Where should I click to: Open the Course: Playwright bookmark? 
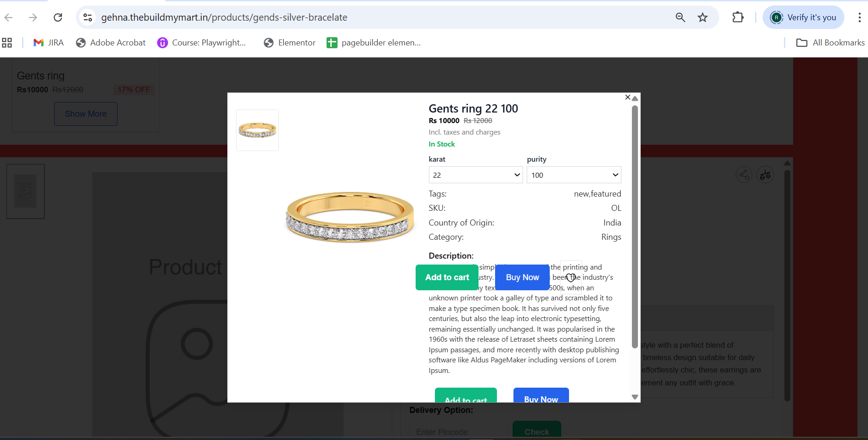(202, 43)
